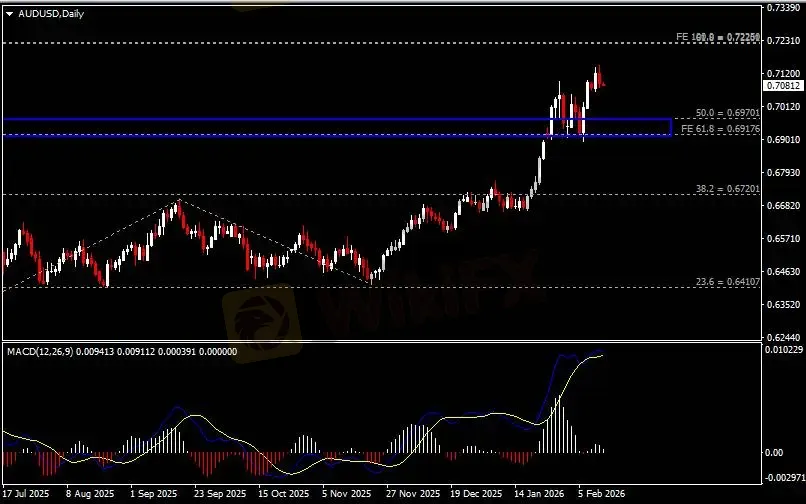Click the 0.010229 MACD scale value
806x504 pixels.
click(784, 349)
